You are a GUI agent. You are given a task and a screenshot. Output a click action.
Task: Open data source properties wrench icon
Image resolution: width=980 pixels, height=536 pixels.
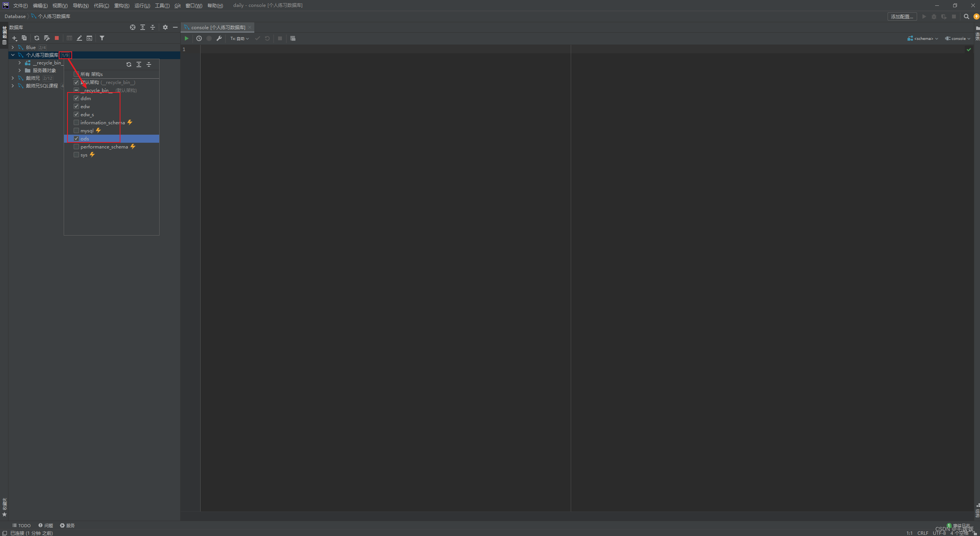point(47,38)
